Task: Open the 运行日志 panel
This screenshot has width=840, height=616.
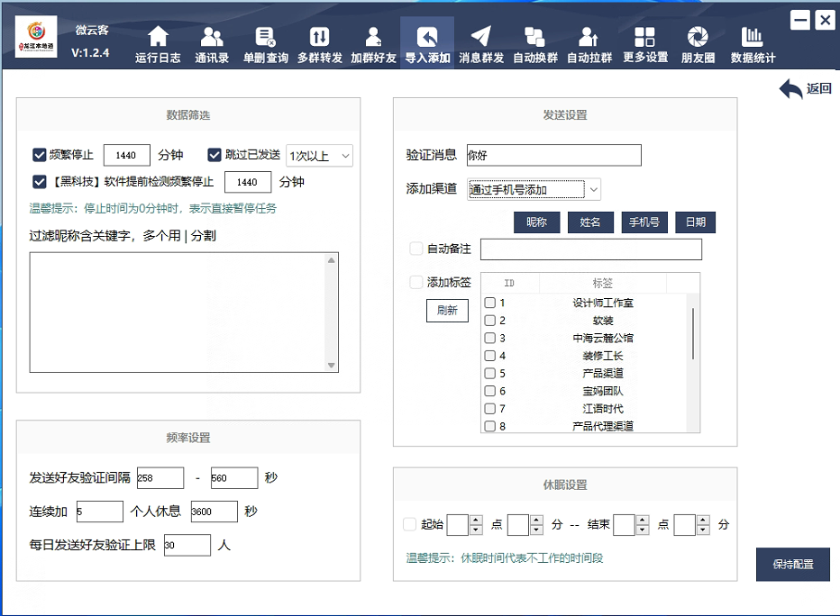Action: (157, 41)
